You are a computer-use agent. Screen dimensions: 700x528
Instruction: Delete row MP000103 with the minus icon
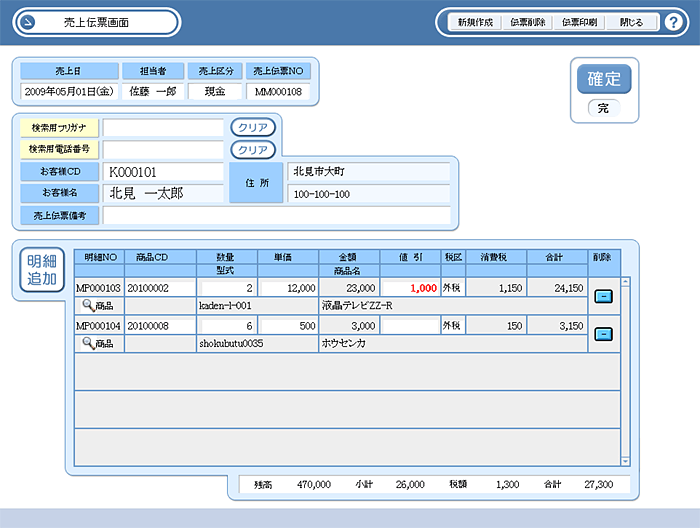[603, 296]
